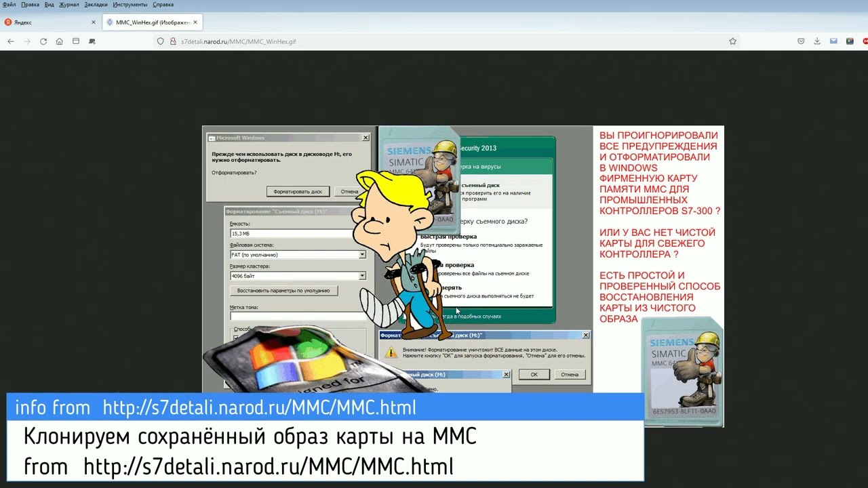The image size is (868, 488).
Task: Switch to the Яндекс tab
Action: (51, 22)
